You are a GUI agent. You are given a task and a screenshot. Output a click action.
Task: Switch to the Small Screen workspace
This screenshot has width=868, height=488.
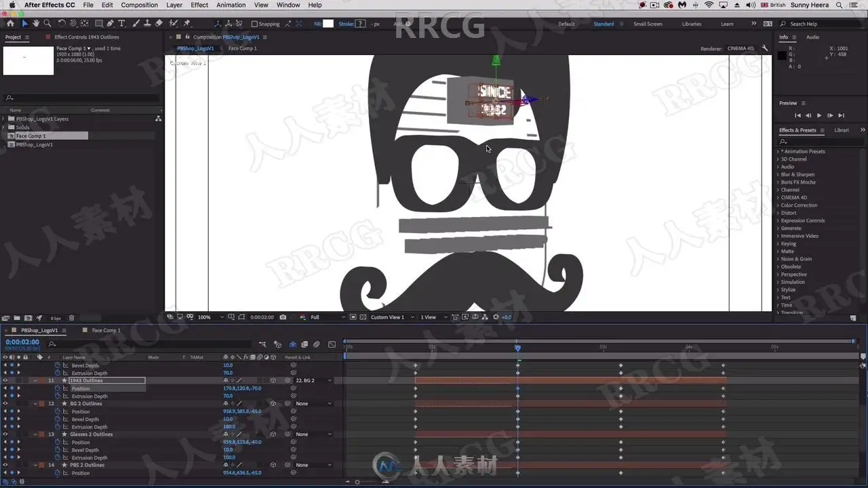(x=648, y=24)
